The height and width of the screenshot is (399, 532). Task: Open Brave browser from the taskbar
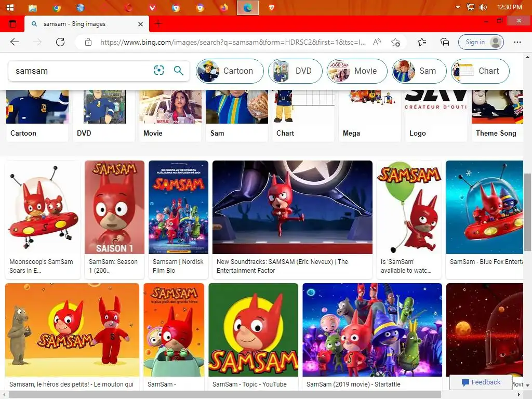pyautogui.click(x=271, y=7)
